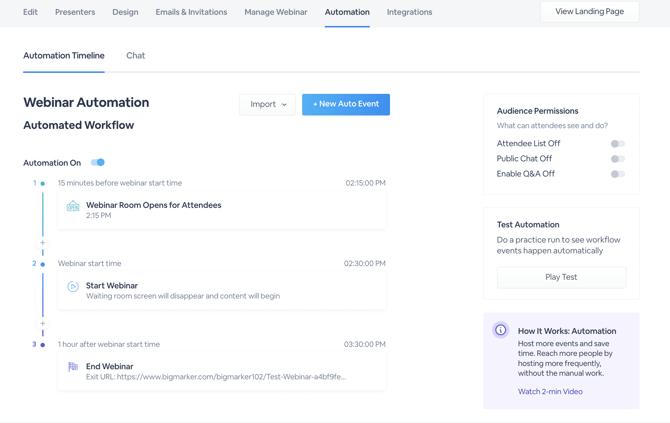
Task: Enable the Public Chat toggle
Action: tap(617, 159)
